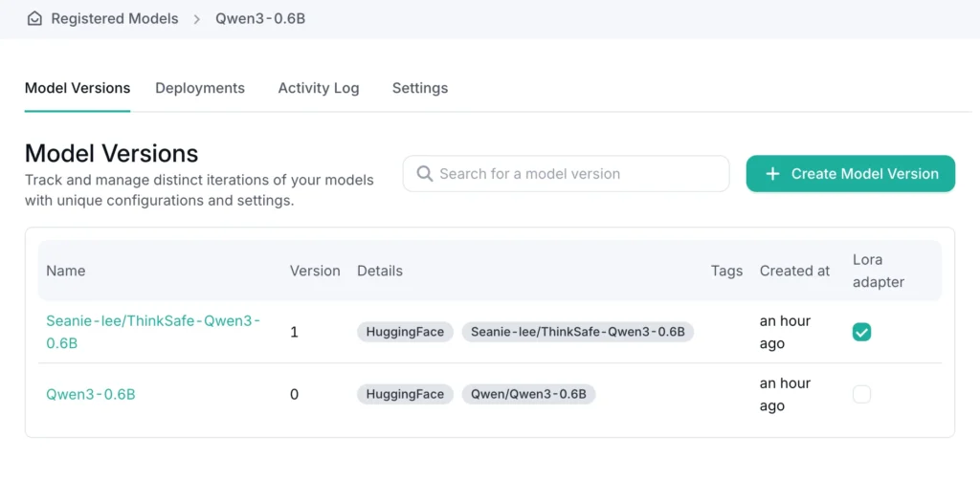Click the Qwen/Qwen3-0.6B details tag
Viewport: 980px width, 480px height.
(528, 394)
